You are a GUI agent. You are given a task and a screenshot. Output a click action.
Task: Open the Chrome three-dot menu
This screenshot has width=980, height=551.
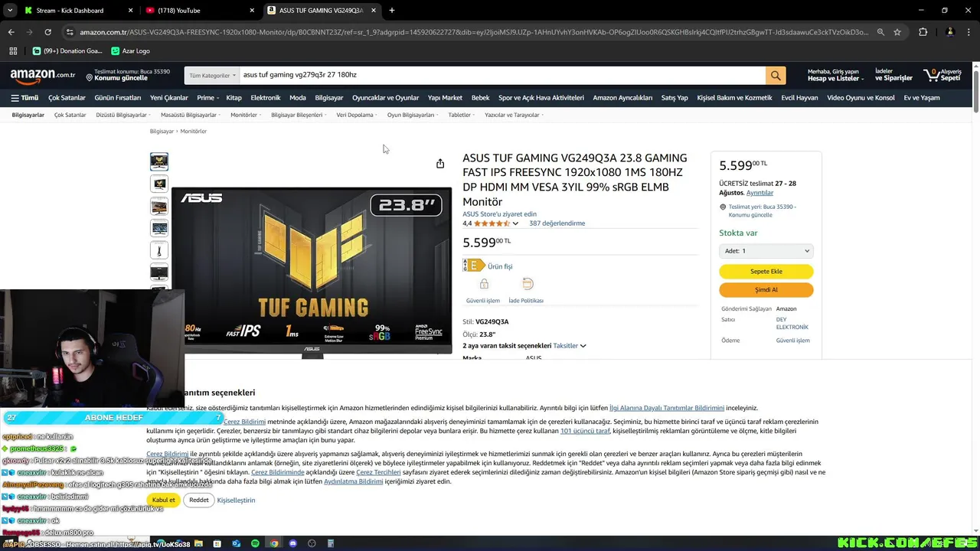tap(969, 32)
